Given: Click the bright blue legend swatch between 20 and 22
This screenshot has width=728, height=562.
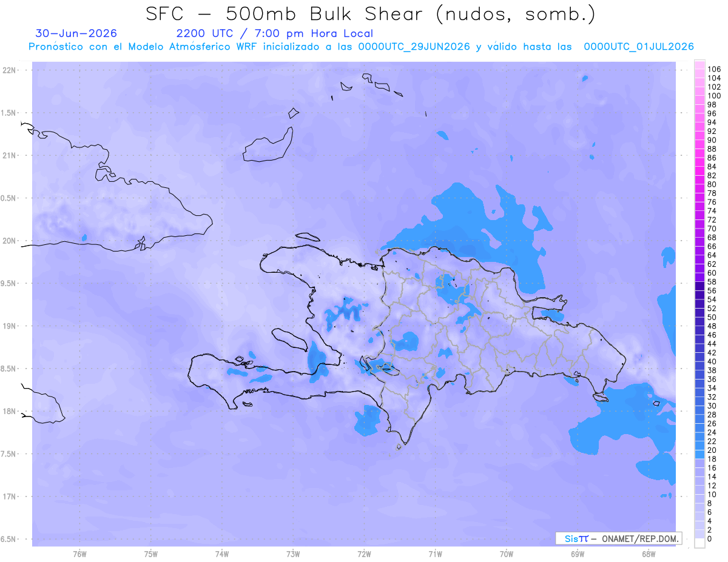Looking at the screenshot, I should (x=699, y=446).
